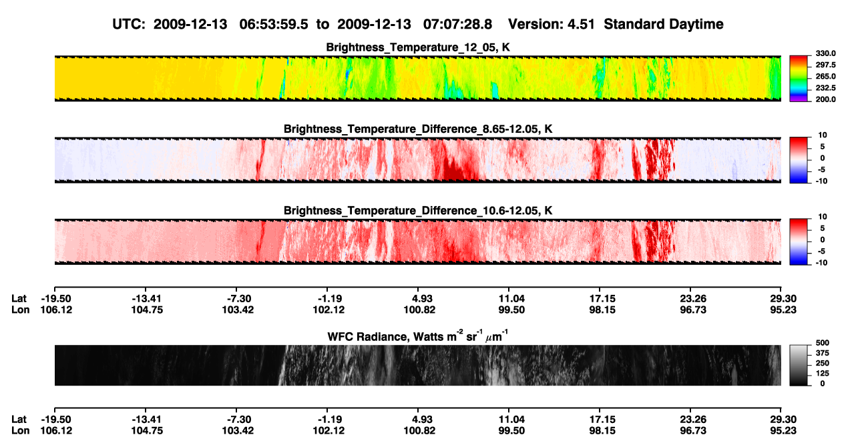Click bottom axis latitude value 11.04
868x445 pixels.
pos(509,420)
